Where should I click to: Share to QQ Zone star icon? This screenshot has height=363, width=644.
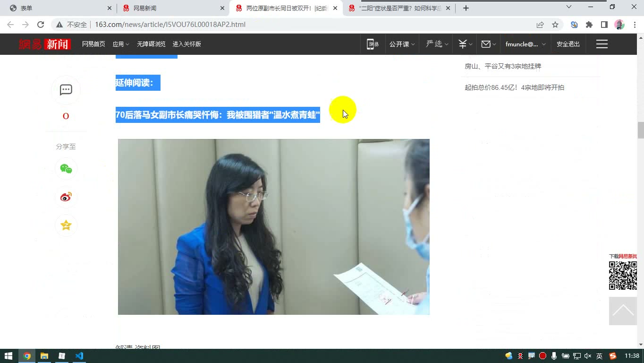pos(66,225)
